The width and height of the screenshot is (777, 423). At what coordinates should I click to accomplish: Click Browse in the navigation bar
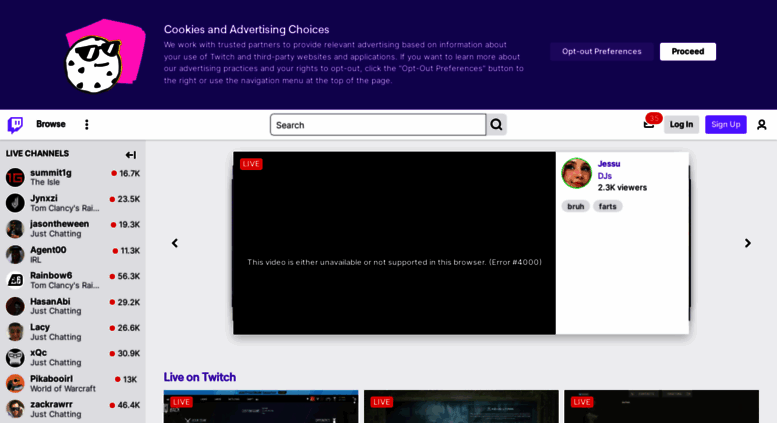[x=51, y=124]
